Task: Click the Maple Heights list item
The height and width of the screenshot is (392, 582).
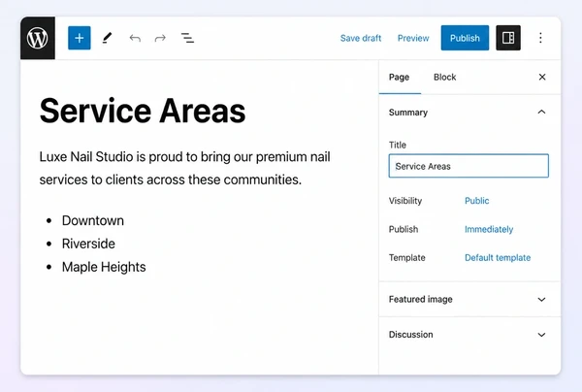Action: (x=104, y=267)
